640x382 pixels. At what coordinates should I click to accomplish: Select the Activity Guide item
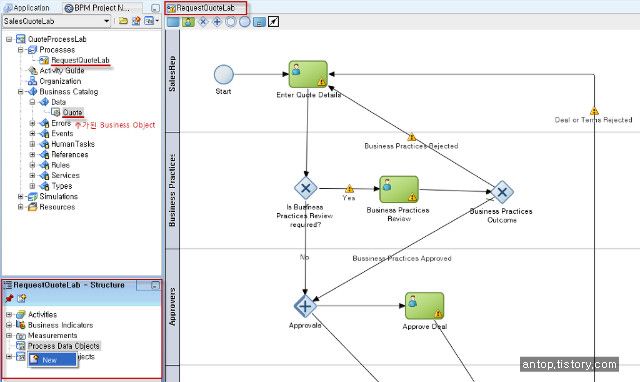62,71
